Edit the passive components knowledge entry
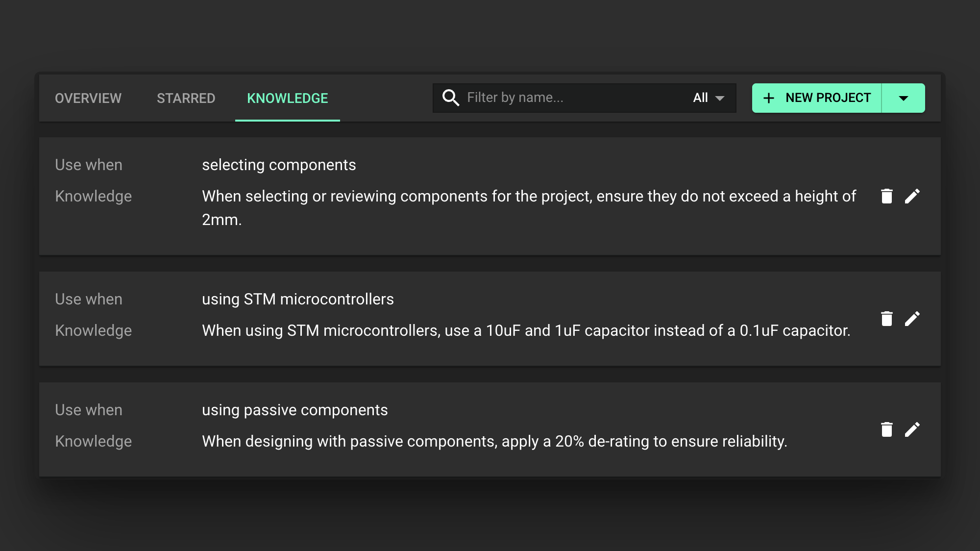This screenshot has height=551, width=980. (x=912, y=429)
